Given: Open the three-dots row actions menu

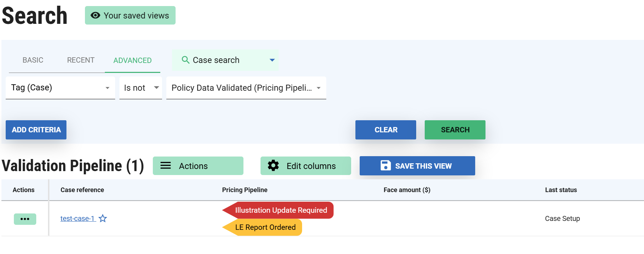Looking at the screenshot, I should (25, 219).
